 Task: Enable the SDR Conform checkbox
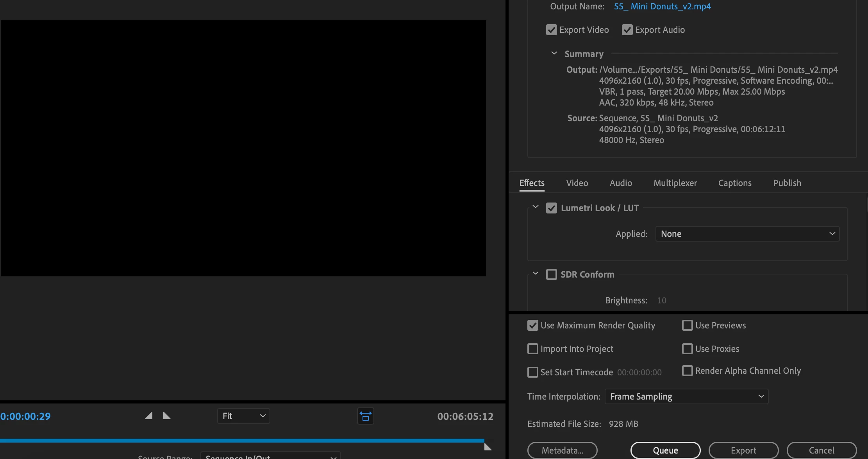pos(551,274)
